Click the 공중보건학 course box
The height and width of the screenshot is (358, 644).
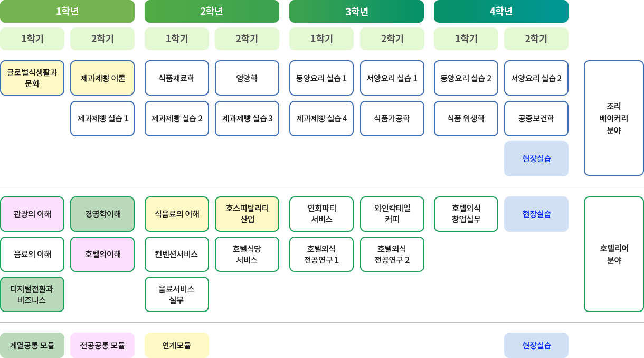pos(536,118)
